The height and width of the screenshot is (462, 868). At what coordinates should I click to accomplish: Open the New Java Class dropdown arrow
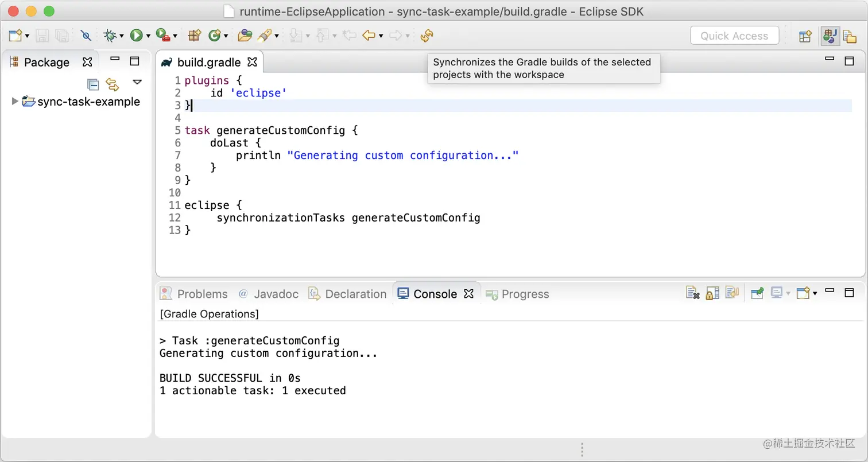point(226,36)
